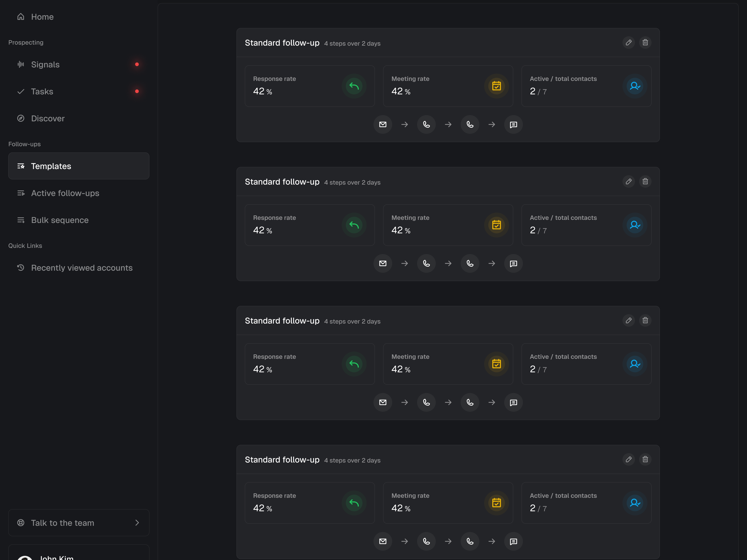Click the edit pencil on the first Standard follow-up

pos(628,42)
